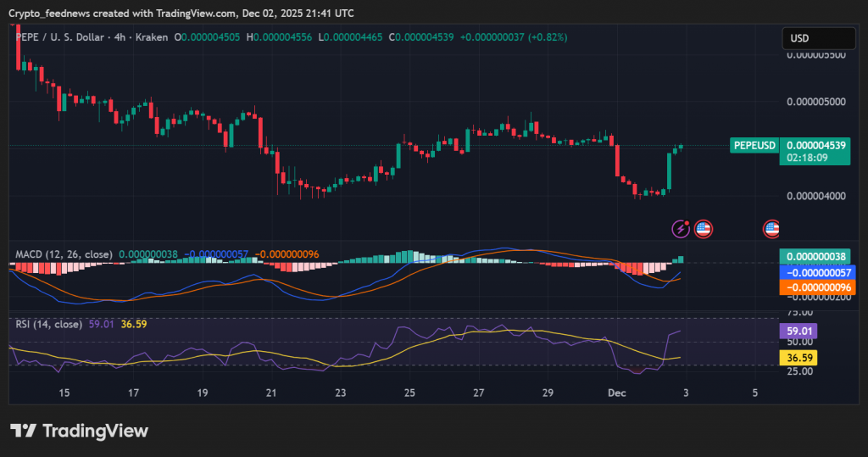The image size is (868, 457).
Task: Click the Dec label on the time axis
Action: point(618,393)
